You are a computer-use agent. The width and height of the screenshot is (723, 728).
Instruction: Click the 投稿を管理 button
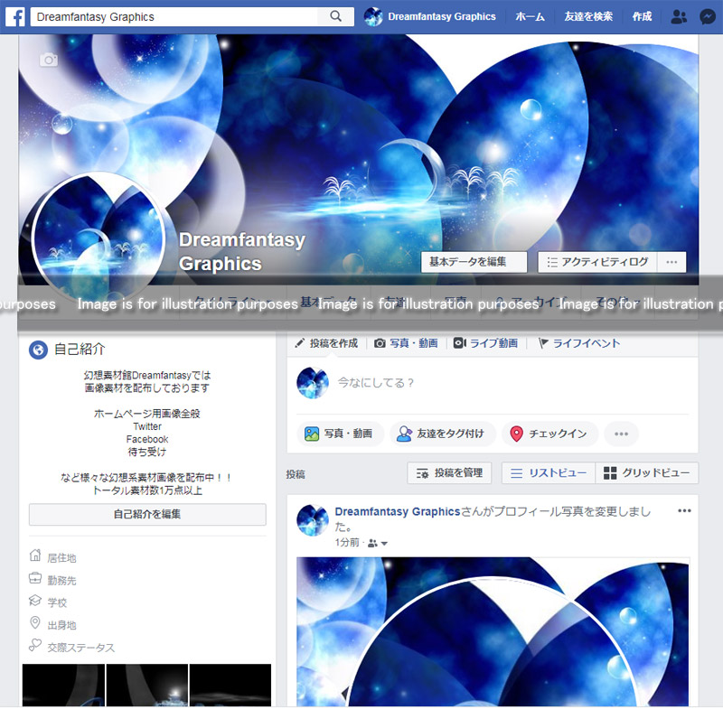pos(449,473)
